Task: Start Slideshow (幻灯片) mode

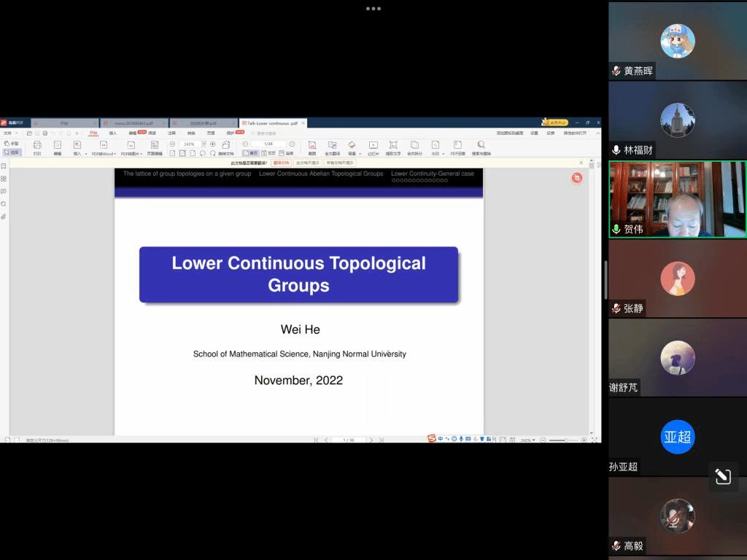Action: [x=373, y=147]
